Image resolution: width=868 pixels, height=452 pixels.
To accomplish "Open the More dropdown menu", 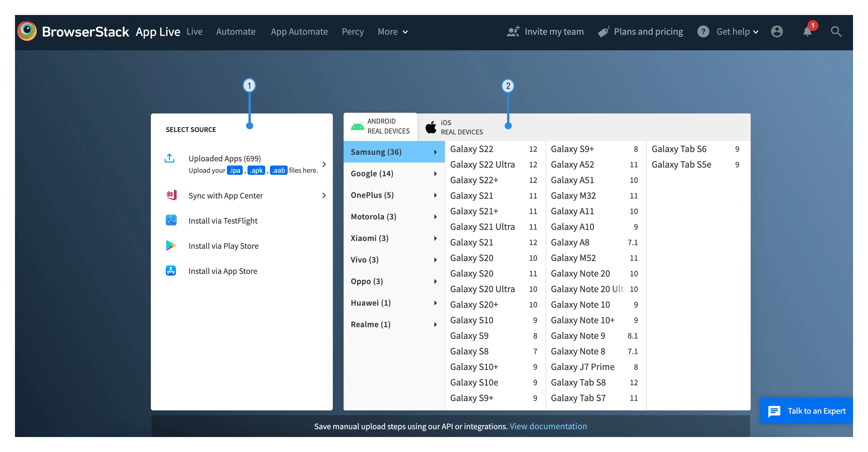I will 393,32.
